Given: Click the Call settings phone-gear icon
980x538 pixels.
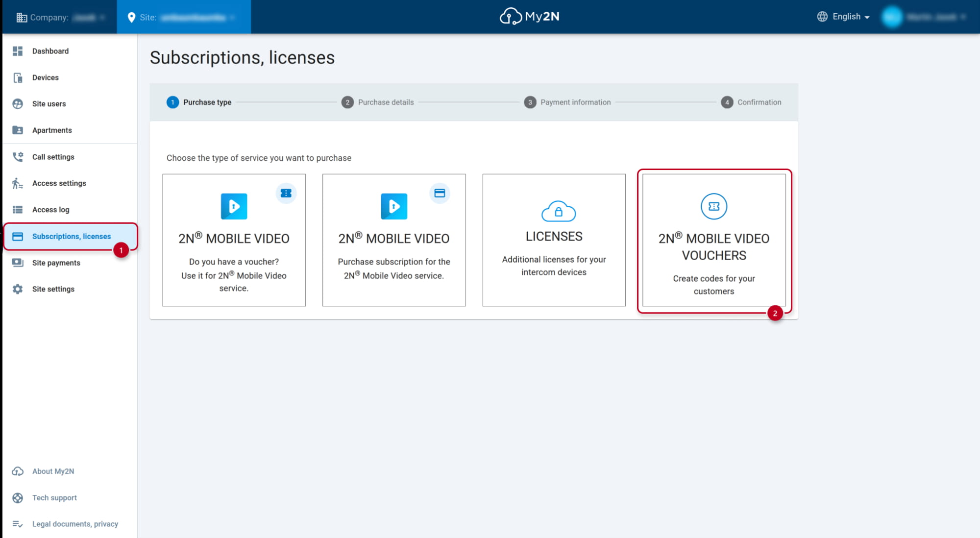Looking at the screenshot, I should 18,157.
